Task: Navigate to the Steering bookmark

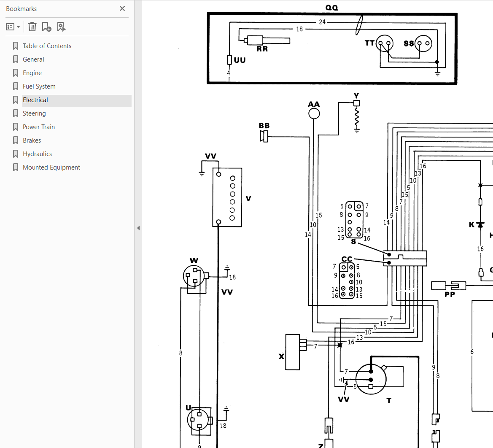Action: pos(34,113)
